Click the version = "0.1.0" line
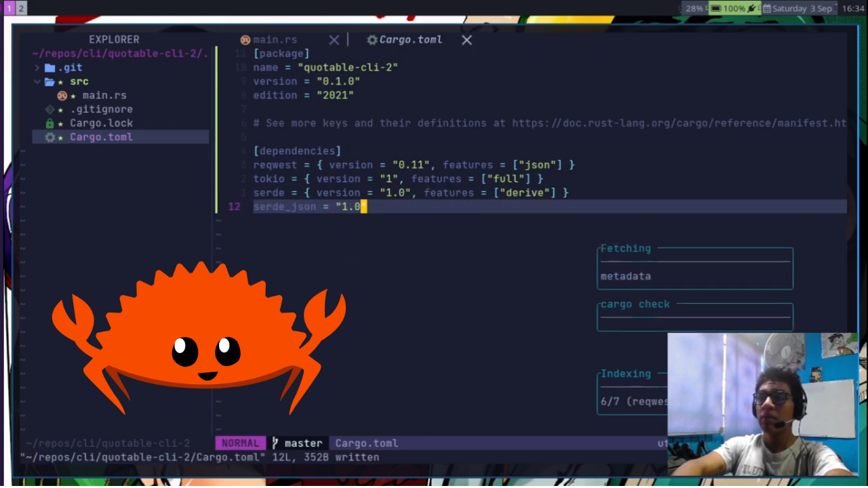868x488 pixels. pyautogui.click(x=307, y=81)
